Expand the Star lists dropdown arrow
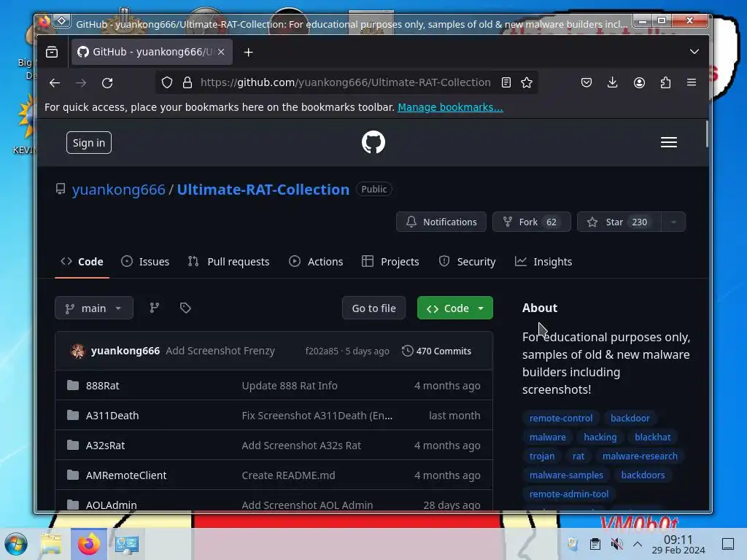This screenshot has height=560, width=747. tap(673, 222)
